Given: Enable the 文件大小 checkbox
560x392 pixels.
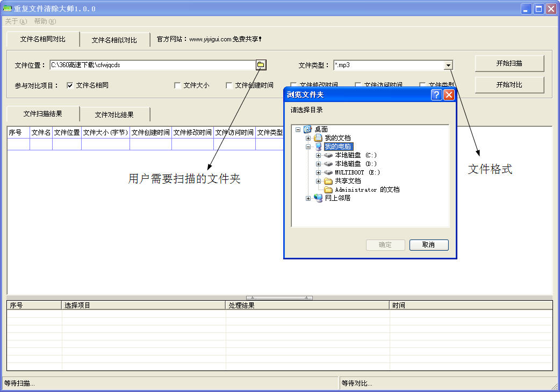Looking at the screenshot, I should tap(177, 85).
